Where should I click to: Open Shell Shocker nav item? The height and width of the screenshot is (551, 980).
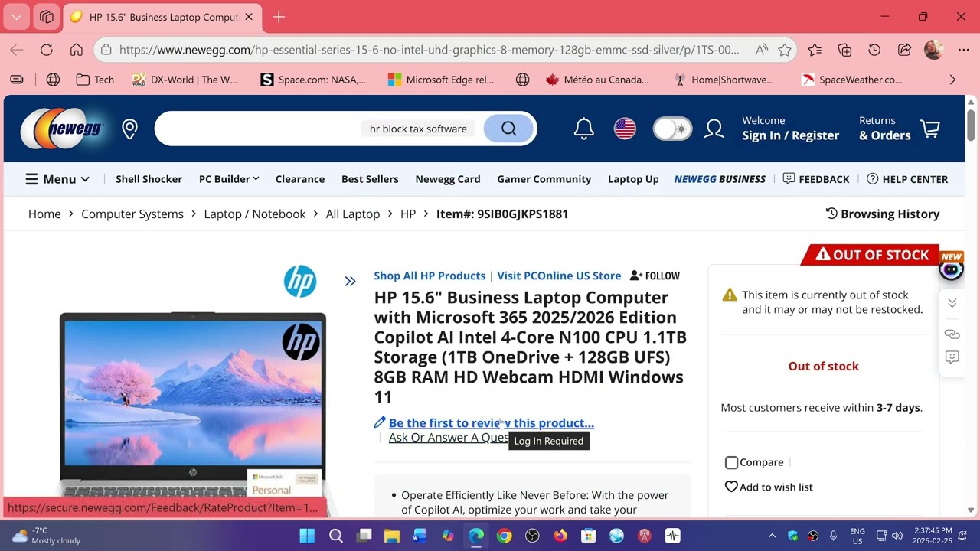click(149, 179)
